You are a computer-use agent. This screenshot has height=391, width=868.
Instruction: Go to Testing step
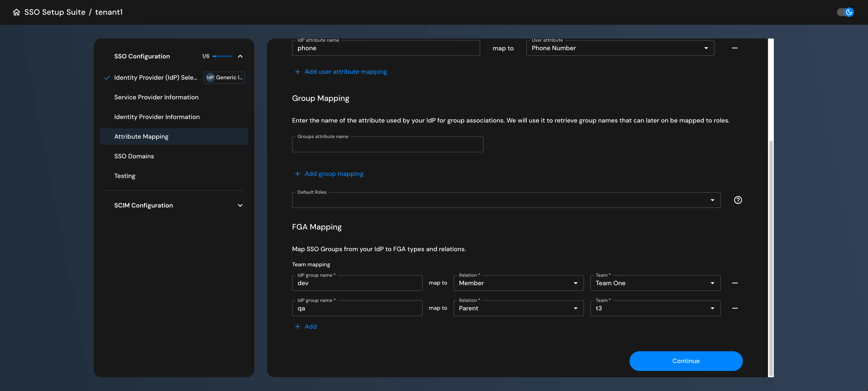point(125,176)
